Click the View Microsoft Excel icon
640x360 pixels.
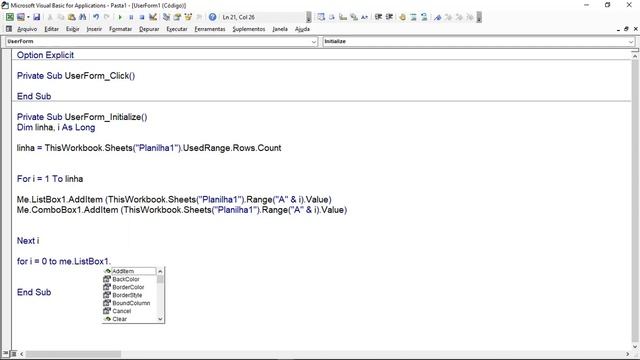coord(9,17)
